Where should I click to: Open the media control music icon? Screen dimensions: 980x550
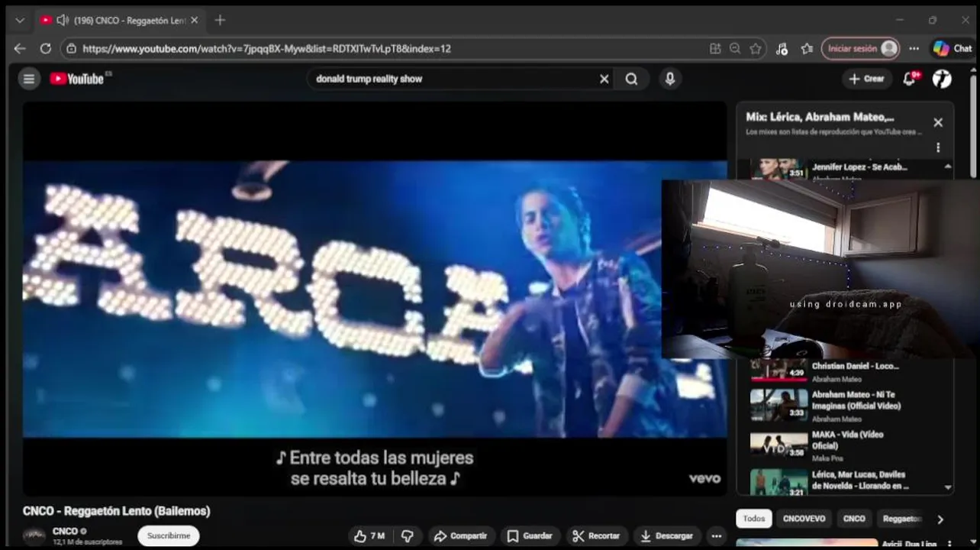(x=782, y=48)
